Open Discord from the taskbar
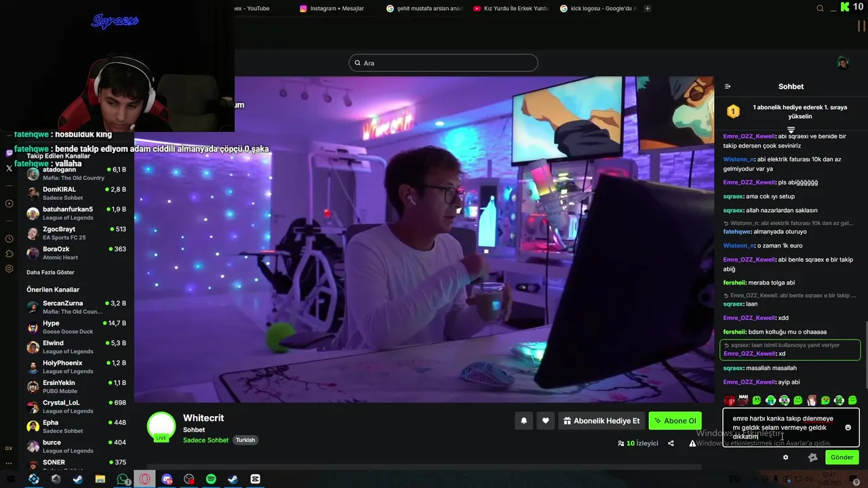This screenshot has width=868, height=488. coord(167,479)
